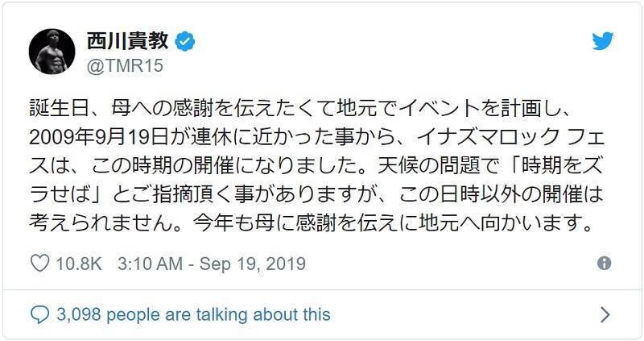
Task: Open the 西川貴教 profile name link
Action: click(x=130, y=41)
